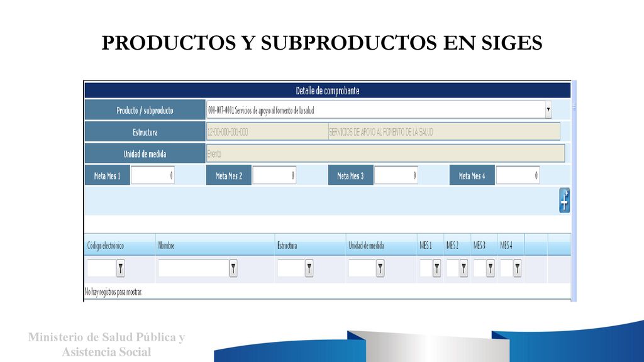Click the MES 4 filter text box
Viewport: 644px width, 362px height.
pyautogui.click(x=507, y=268)
